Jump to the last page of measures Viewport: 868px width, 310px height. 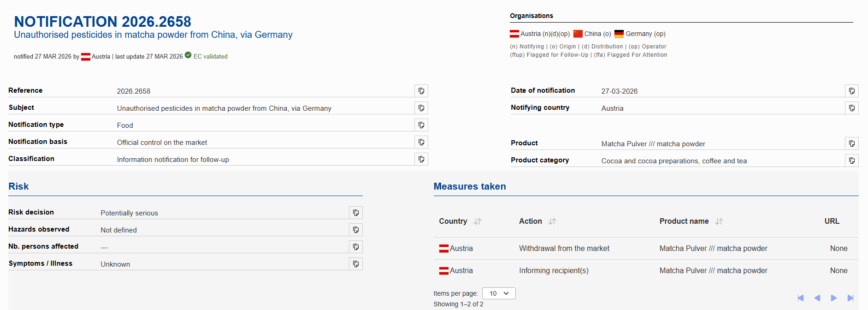[850, 298]
